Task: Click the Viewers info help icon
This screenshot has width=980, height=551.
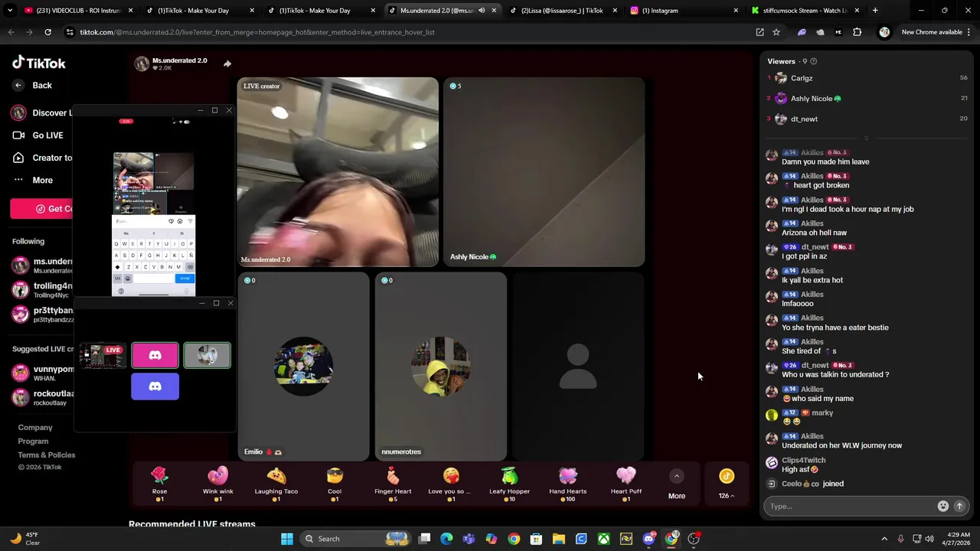Action: point(813,61)
